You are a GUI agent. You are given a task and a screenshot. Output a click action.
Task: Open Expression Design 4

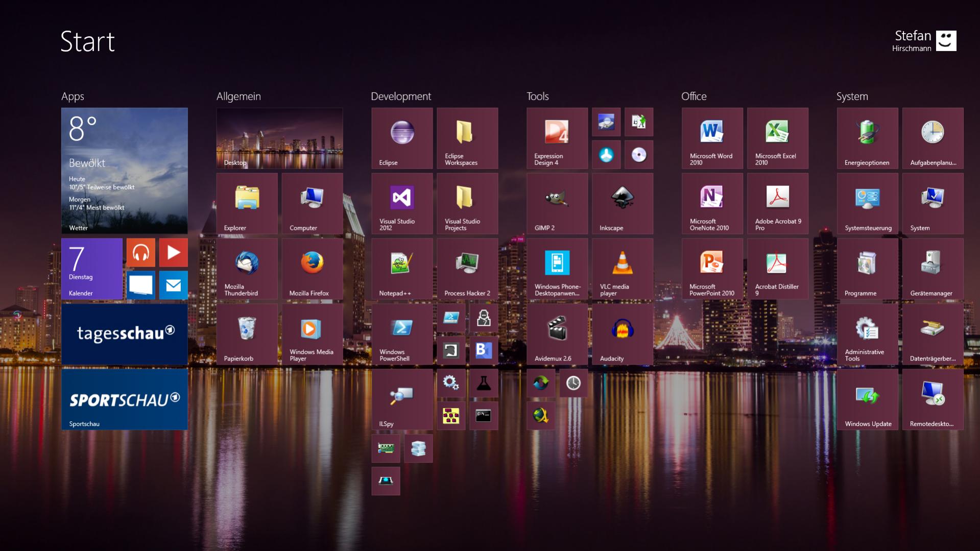[x=557, y=138]
